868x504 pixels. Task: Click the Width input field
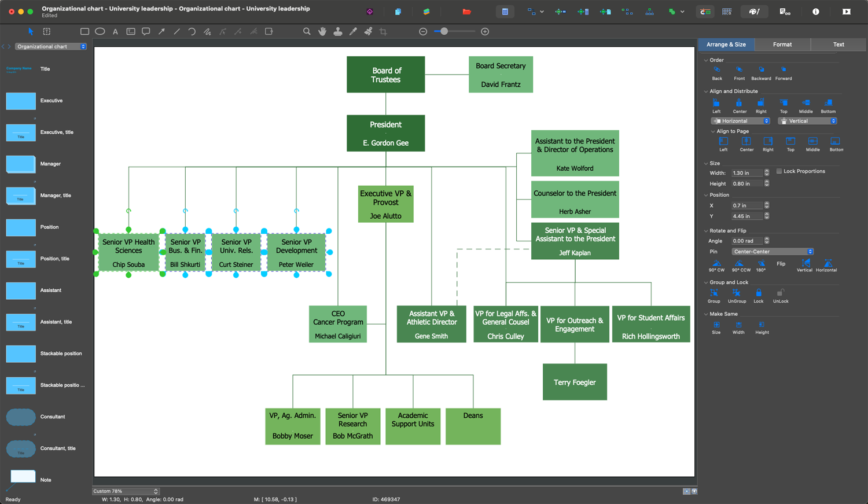[746, 173]
